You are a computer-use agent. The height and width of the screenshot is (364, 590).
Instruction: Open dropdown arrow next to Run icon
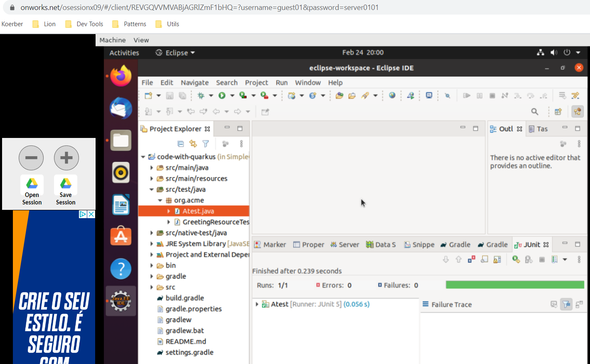click(232, 96)
